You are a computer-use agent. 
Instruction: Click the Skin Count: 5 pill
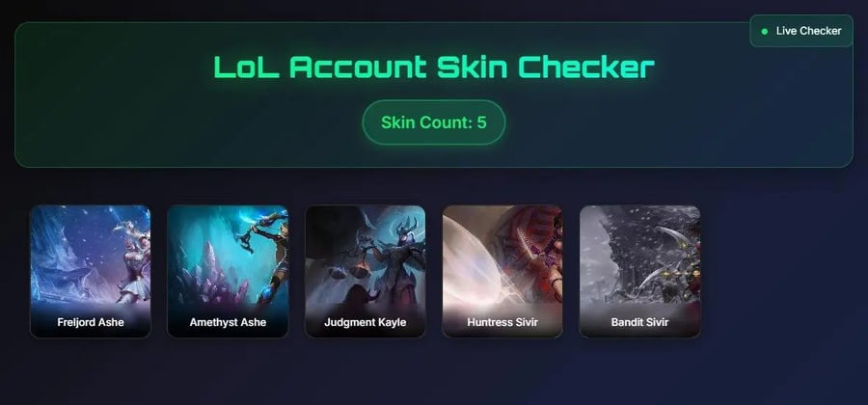point(433,122)
